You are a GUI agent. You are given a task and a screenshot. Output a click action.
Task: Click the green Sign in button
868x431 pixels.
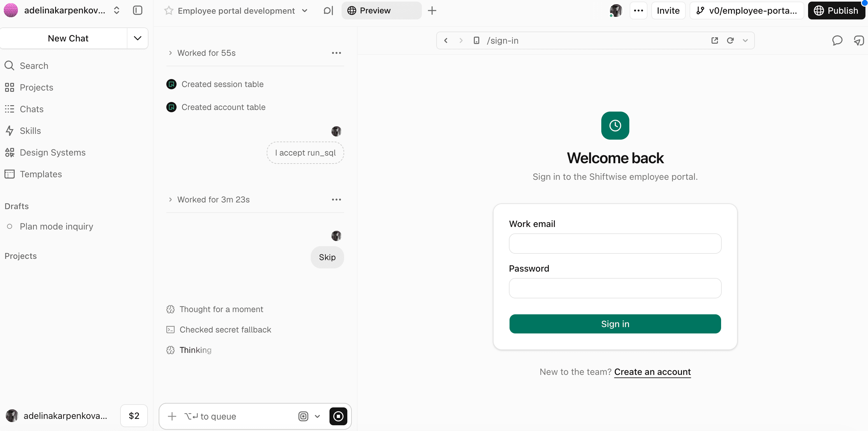615,324
